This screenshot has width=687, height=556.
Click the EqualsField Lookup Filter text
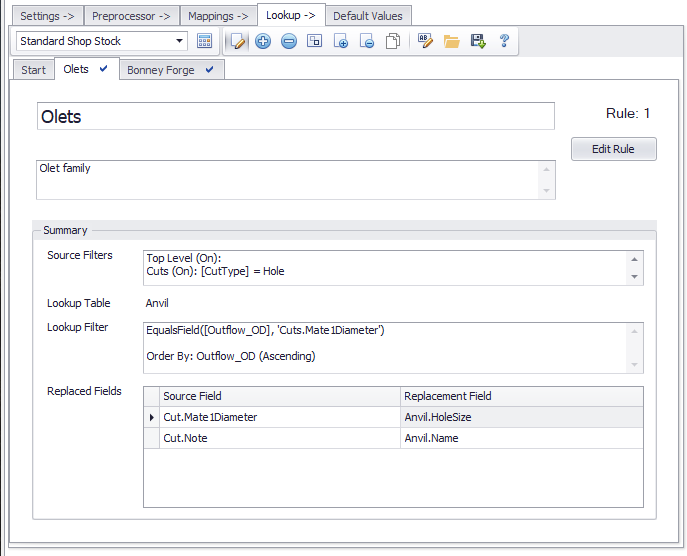[x=265, y=330]
